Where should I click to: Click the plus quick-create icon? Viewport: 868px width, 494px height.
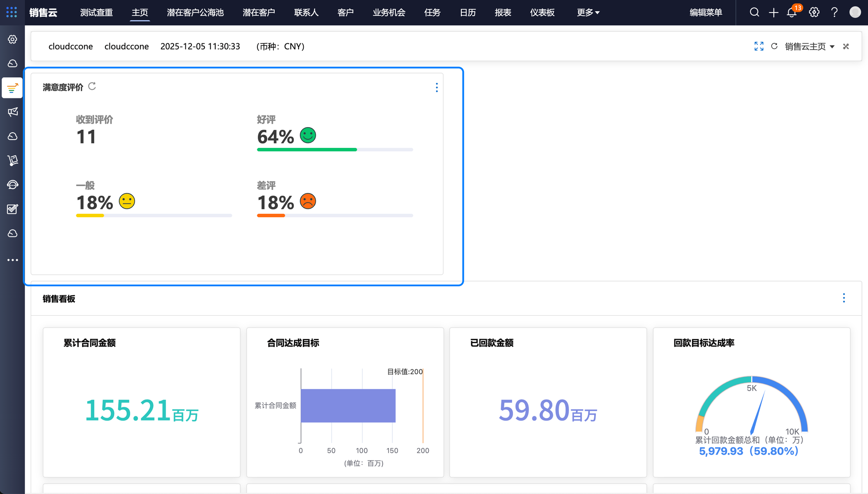773,13
